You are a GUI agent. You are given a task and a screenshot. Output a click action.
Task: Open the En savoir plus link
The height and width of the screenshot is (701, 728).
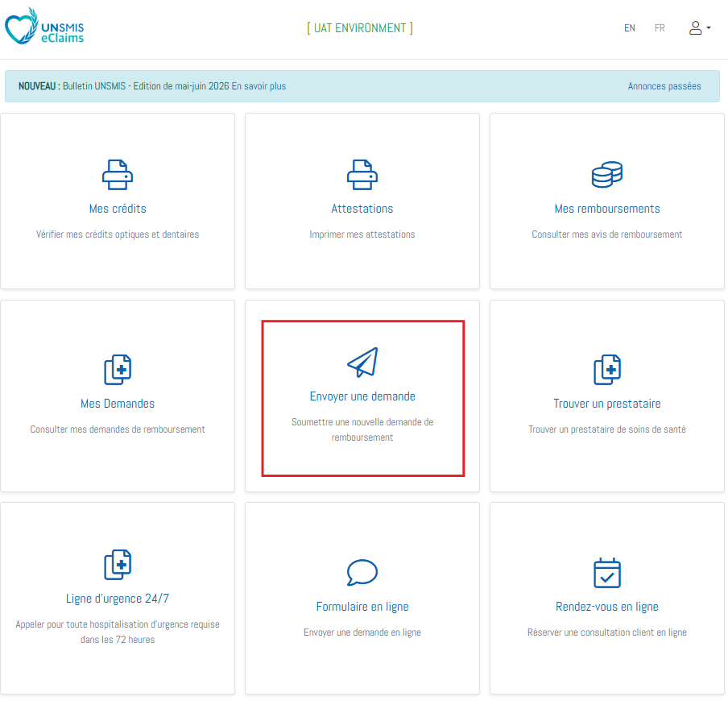(x=259, y=86)
